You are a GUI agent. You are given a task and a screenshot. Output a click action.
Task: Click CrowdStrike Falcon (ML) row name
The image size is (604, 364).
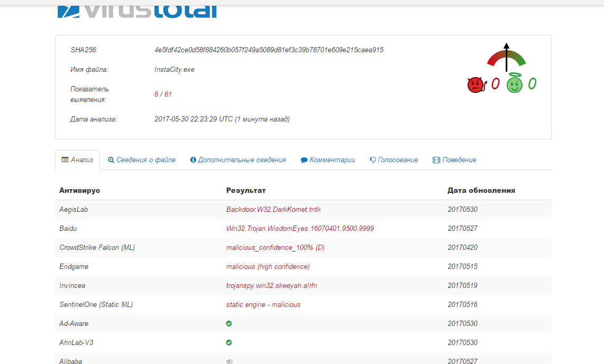[97, 248]
